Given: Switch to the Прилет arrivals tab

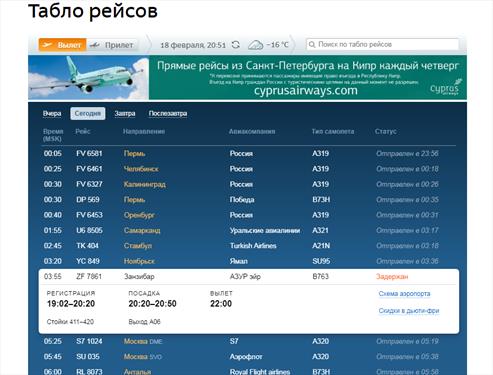Looking at the screenshot, I should tap(112, 45).
